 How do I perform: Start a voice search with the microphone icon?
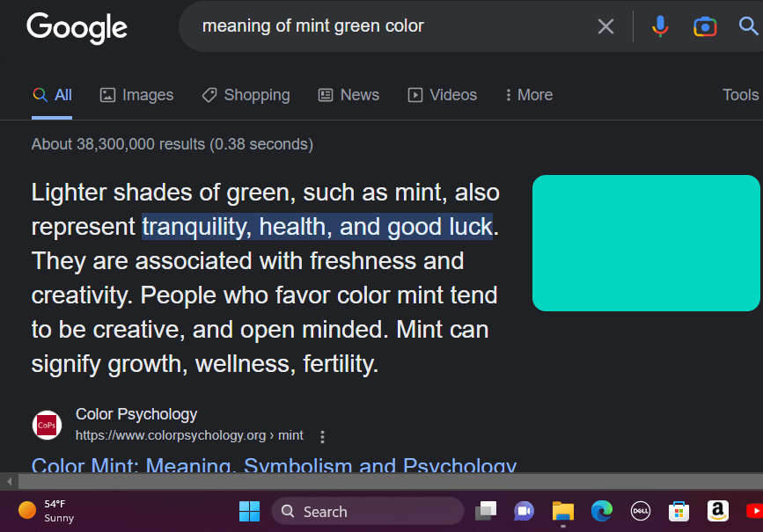coord(660,26)
